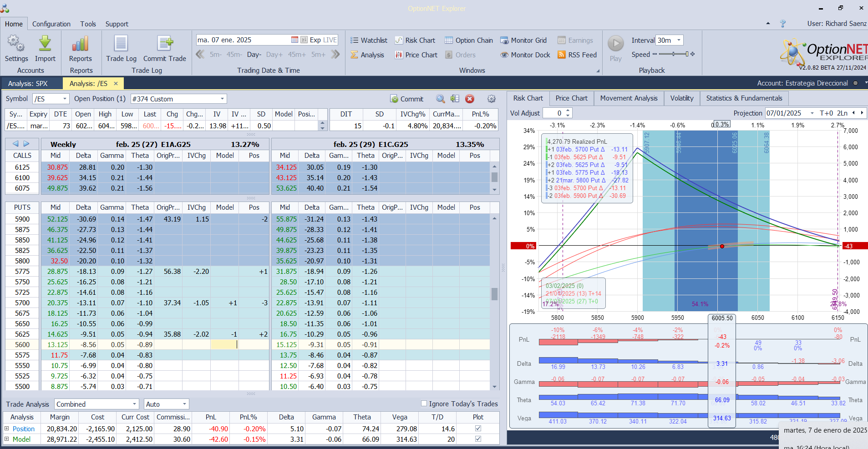Click the Import download icon

click(45, 44)
